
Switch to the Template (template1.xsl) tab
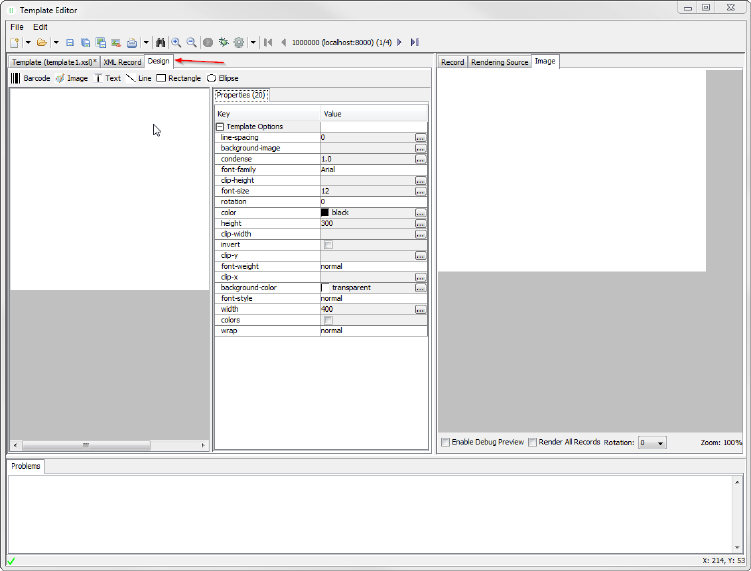54,62
